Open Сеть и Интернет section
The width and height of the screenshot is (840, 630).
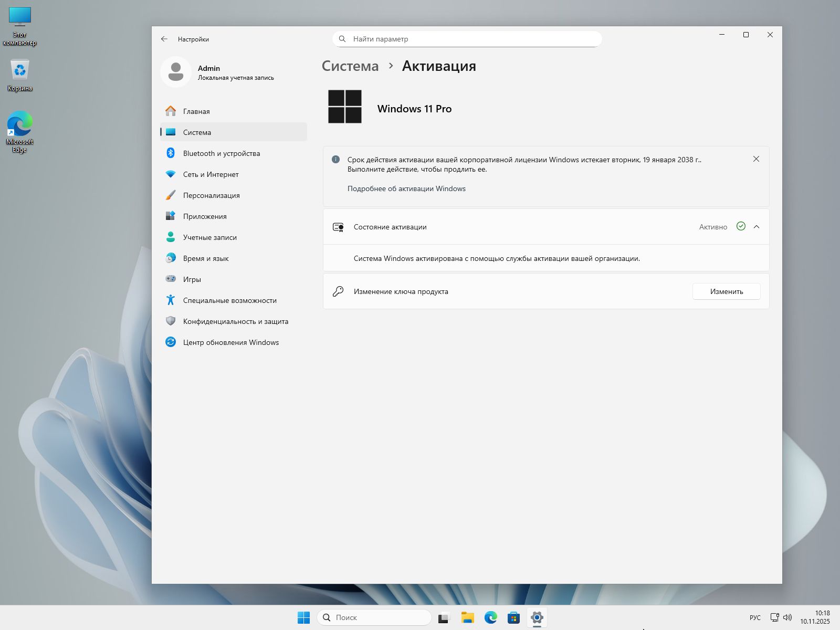pos(211,174)
